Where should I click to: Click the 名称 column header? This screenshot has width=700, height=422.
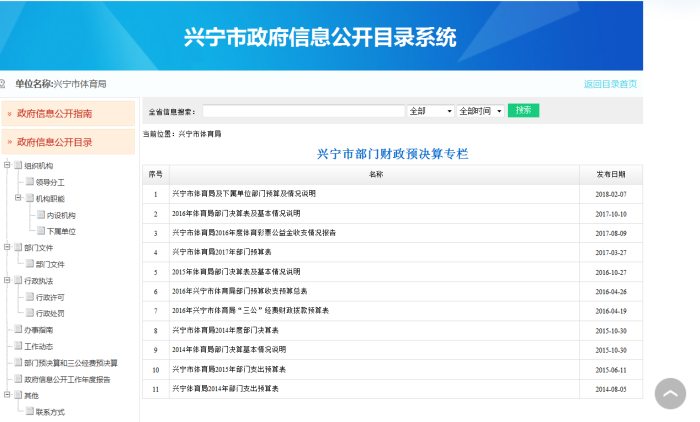click(x=376, y=174)
